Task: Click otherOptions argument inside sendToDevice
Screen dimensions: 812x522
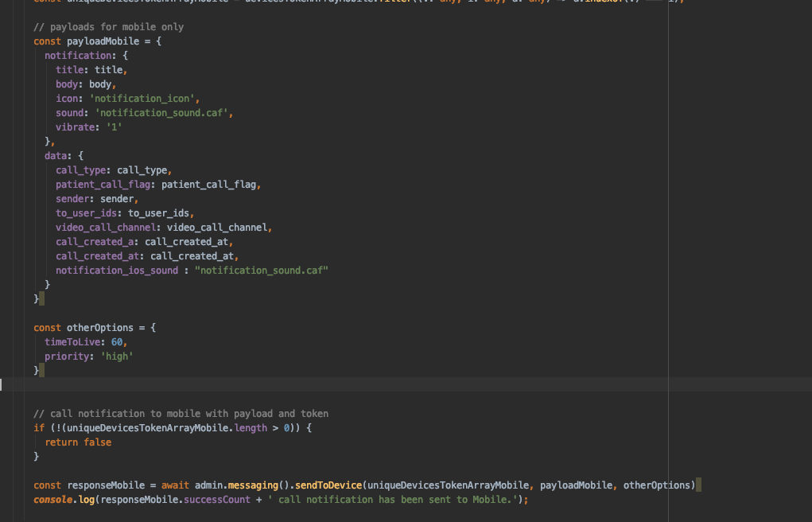Action: pyautogui.click(x=657, y=485)
